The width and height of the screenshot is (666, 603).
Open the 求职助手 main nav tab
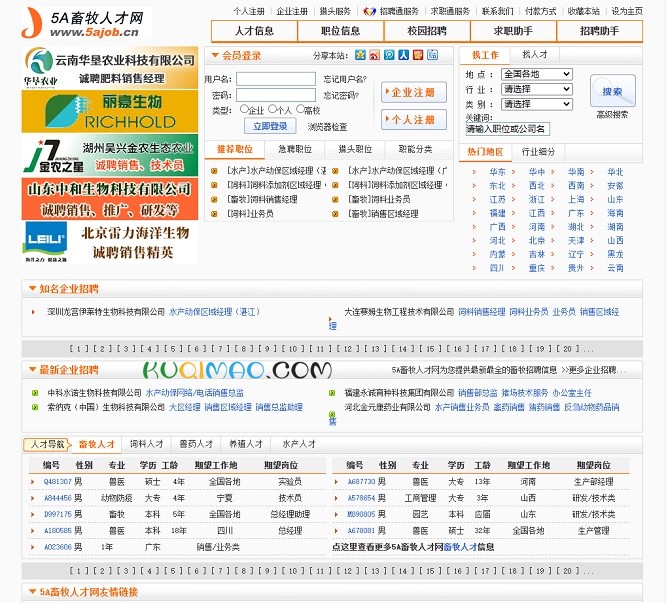[x=513, y=31]
